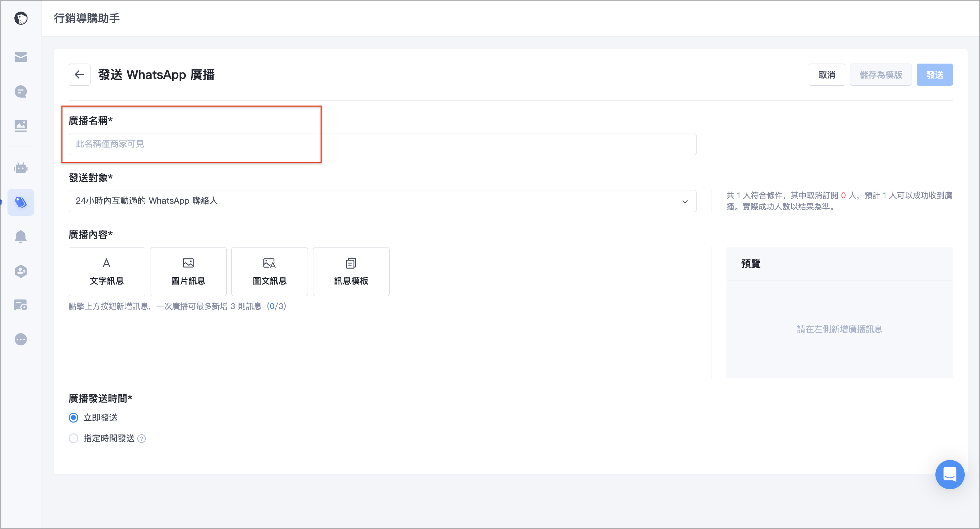Click the app logo in the top-left corner
Screen dimensions: 980x529
21,18
